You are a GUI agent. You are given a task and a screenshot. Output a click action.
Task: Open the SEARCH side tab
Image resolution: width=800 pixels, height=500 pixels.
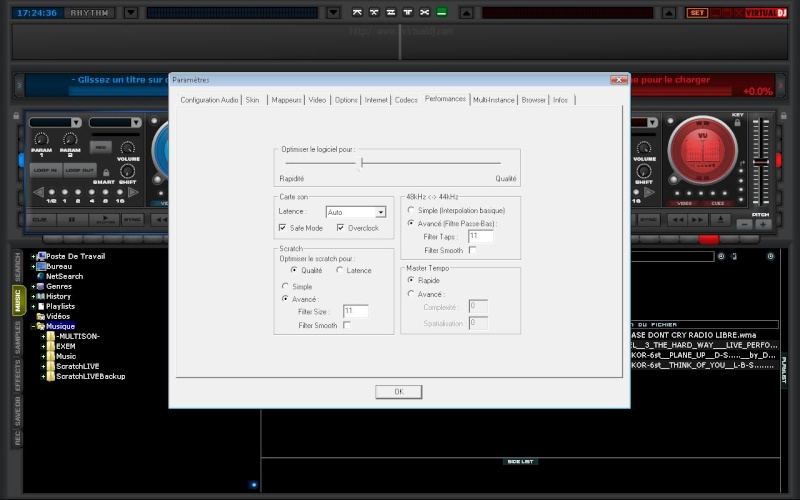coord(18,267)
